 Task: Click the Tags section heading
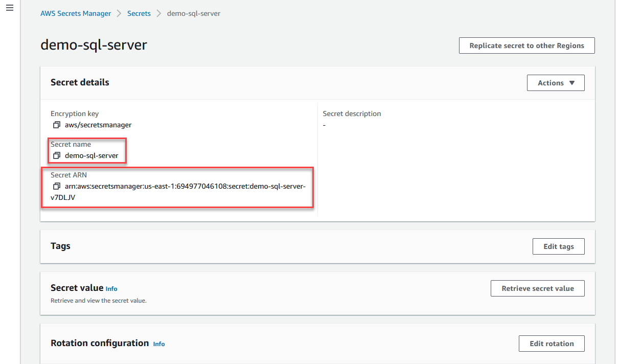pos(60,246)
